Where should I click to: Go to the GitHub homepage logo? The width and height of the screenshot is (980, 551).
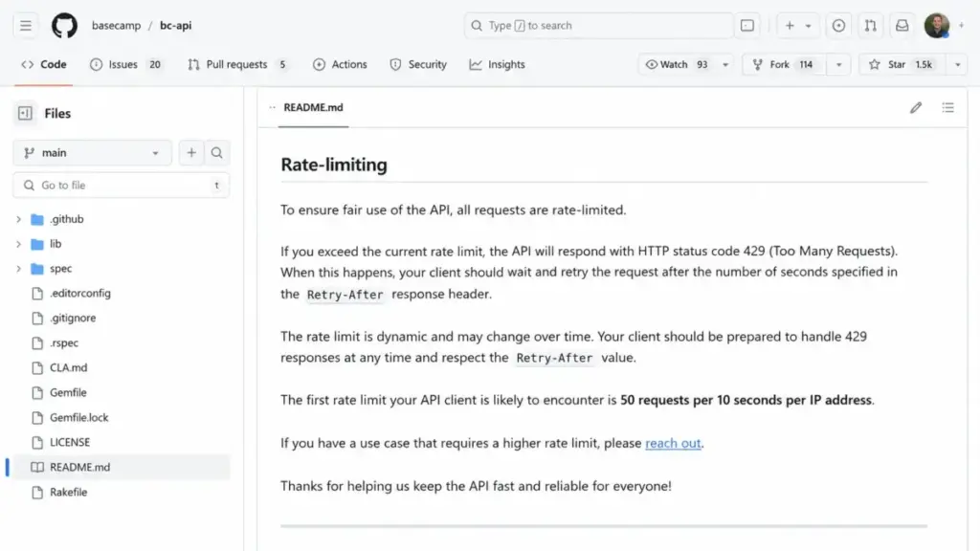click(64, 26)
